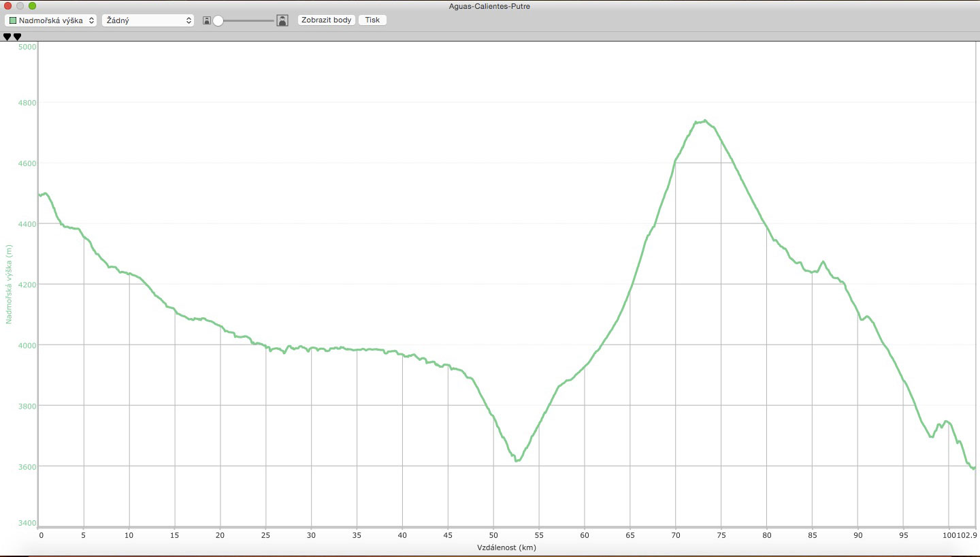Click the Tisk print button
This screenshot has height=557, width=980.
click(372, 20)
